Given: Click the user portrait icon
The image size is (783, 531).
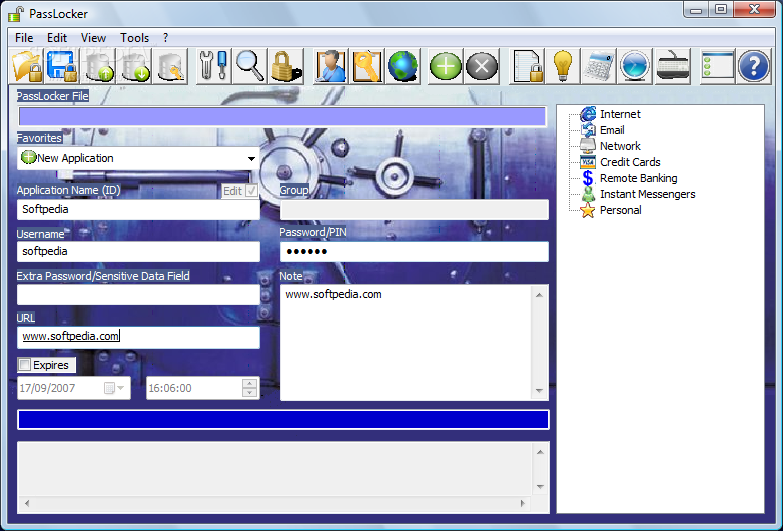Looking at the screenshot, I should [x=330, y=66].
